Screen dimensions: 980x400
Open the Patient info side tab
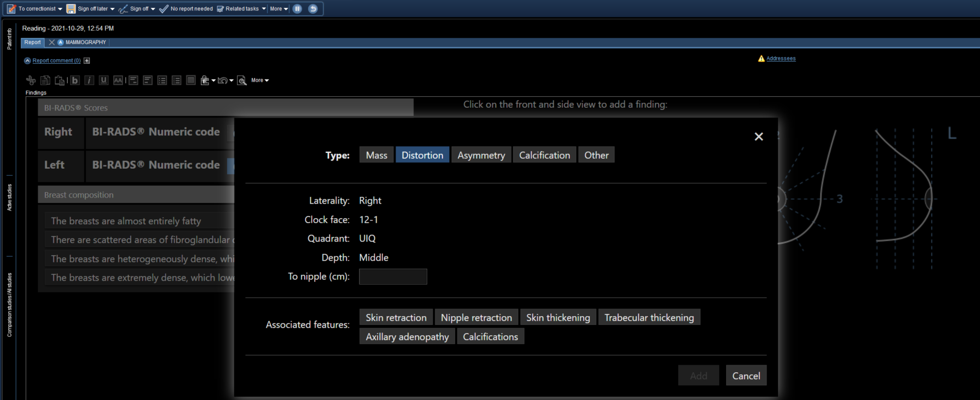coord(9,39)
